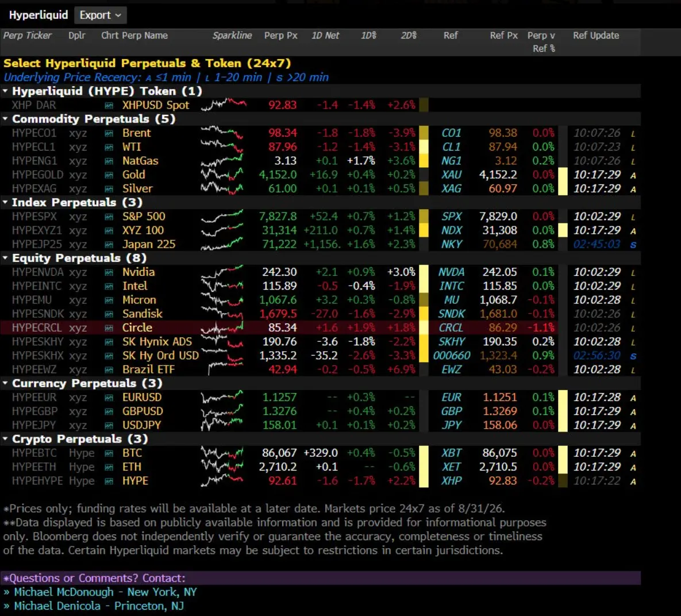Open chart icon for XHPUSD Spot
This screenshot has width=681, height=616.
[109, 106]
